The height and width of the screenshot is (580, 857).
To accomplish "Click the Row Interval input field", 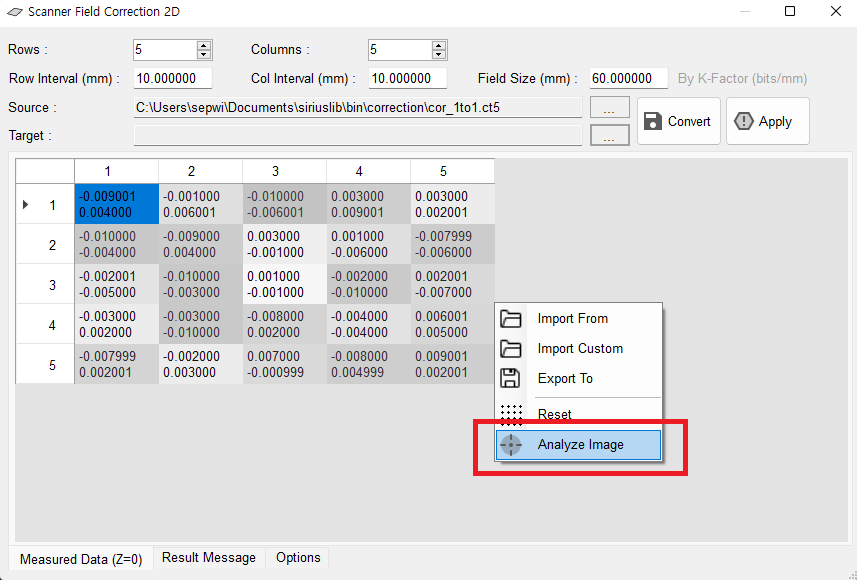I will pyautogui.click(x=172, y=78).
